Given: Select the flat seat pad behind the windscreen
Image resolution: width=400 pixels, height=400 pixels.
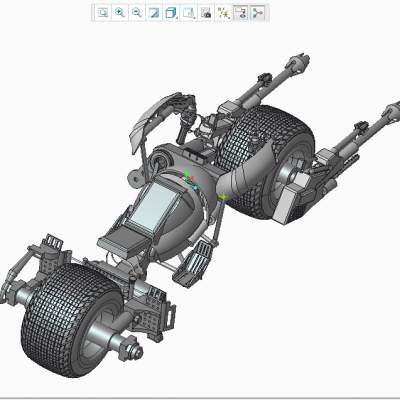Looking at the screenshot, I should point(124,242).
